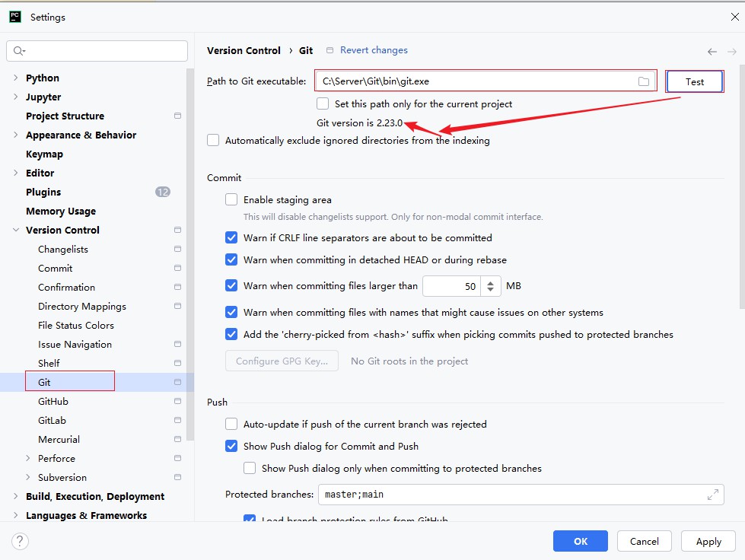
Task: Click the Revert changes link
Action: tap(374, 50)
